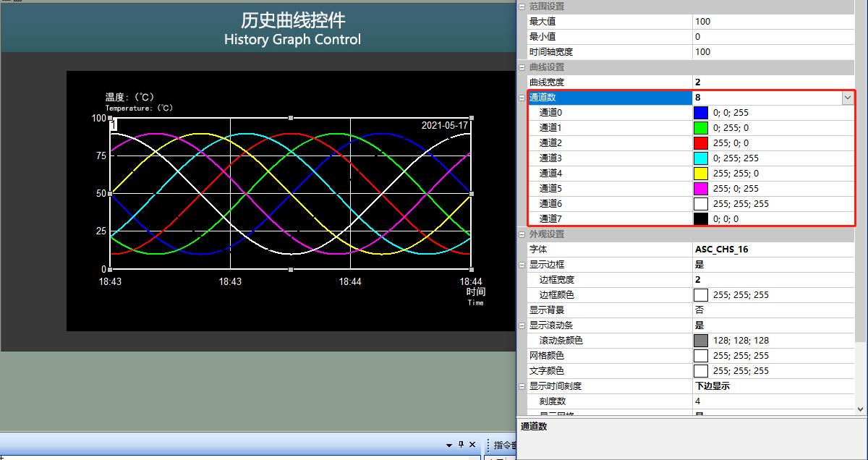Click the 2021-05-17 date label in graph
The width and height of the screenshot is (868, 460).
[x=445, y=125]
